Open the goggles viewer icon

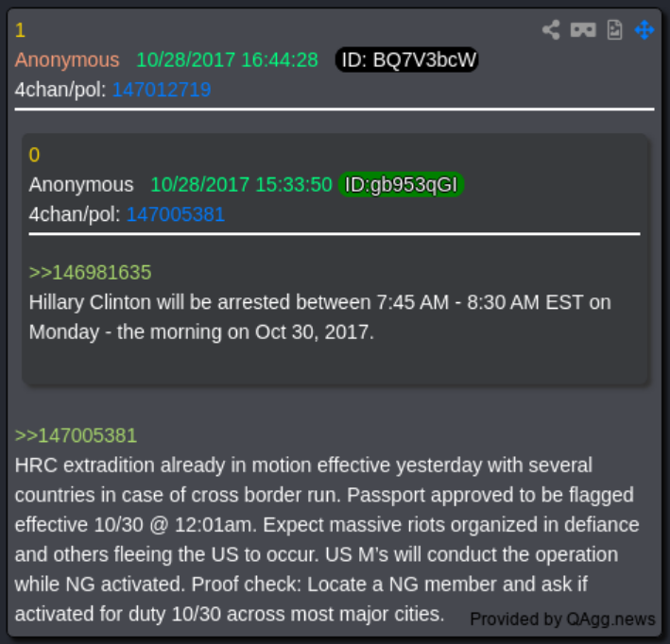583,30
